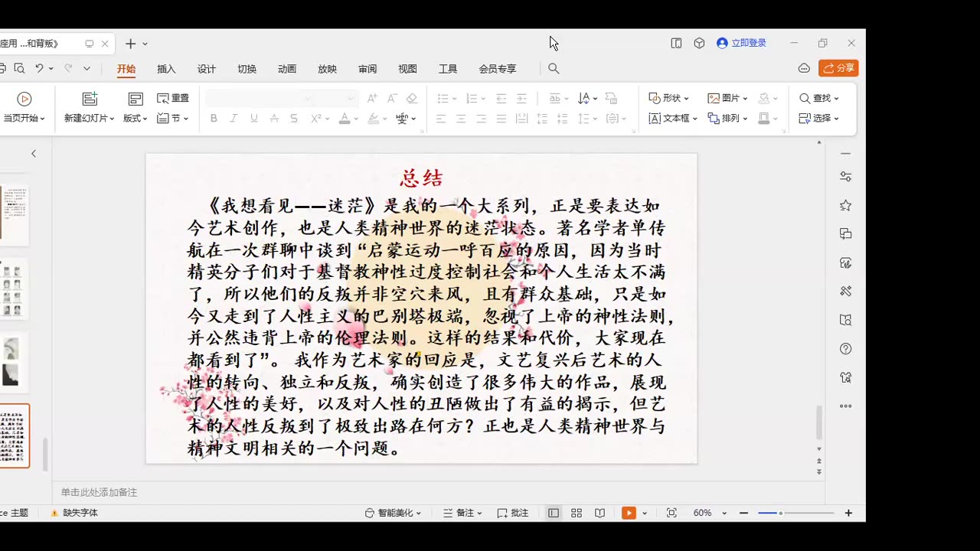Switch to slide sorter view icon
This screenshot has width=980, height=551.
click(577, 513)
